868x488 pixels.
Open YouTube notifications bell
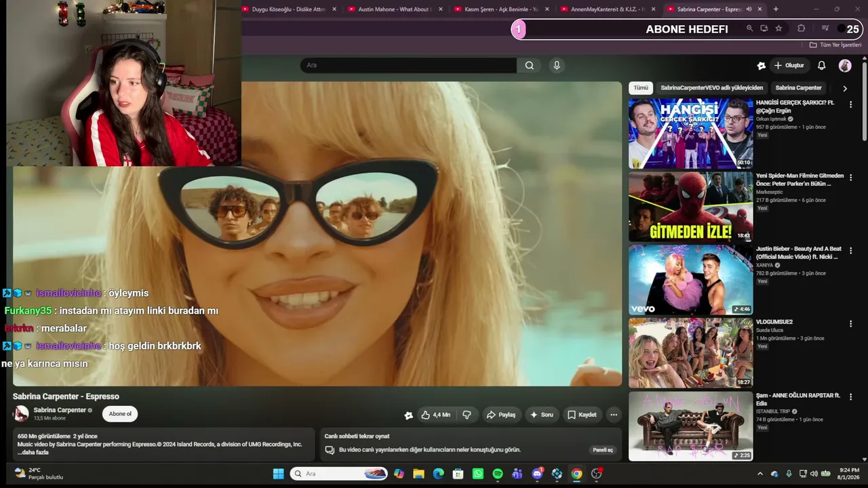(x=821, y=66)
